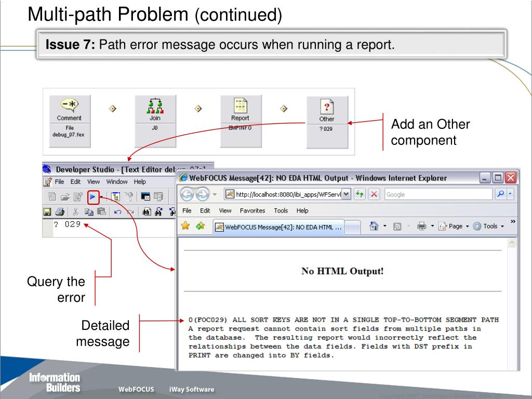Click the Google search box
The image size is (532, 399).
[438, 194]
